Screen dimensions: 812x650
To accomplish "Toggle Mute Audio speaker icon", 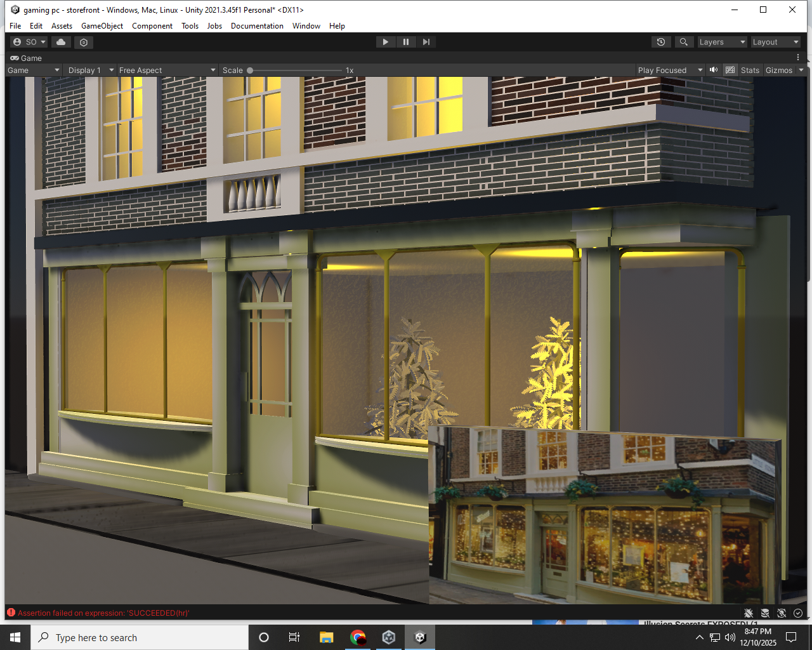I will (714, 70).
